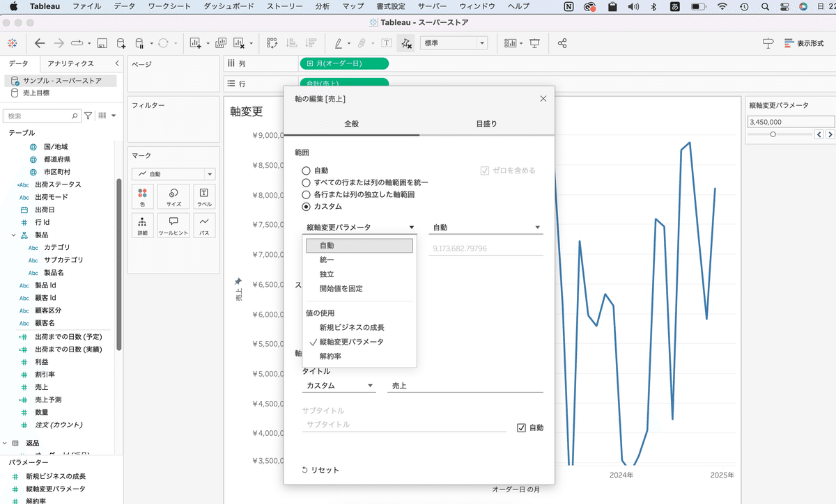Click the パス path mark card
The width and height of the screenshot is (836, 504).
(x=204, y=226)
